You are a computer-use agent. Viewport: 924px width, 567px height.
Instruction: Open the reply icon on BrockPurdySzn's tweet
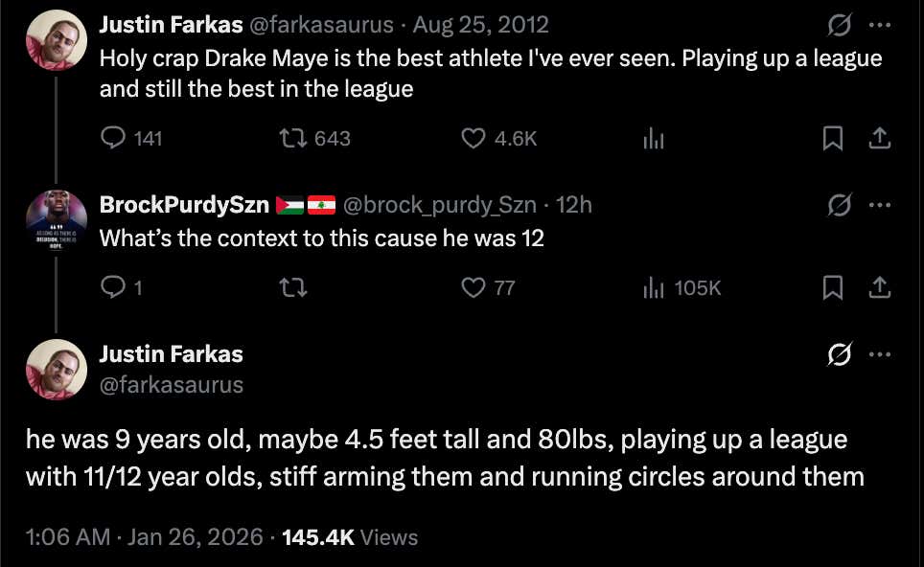click(113, 287)
